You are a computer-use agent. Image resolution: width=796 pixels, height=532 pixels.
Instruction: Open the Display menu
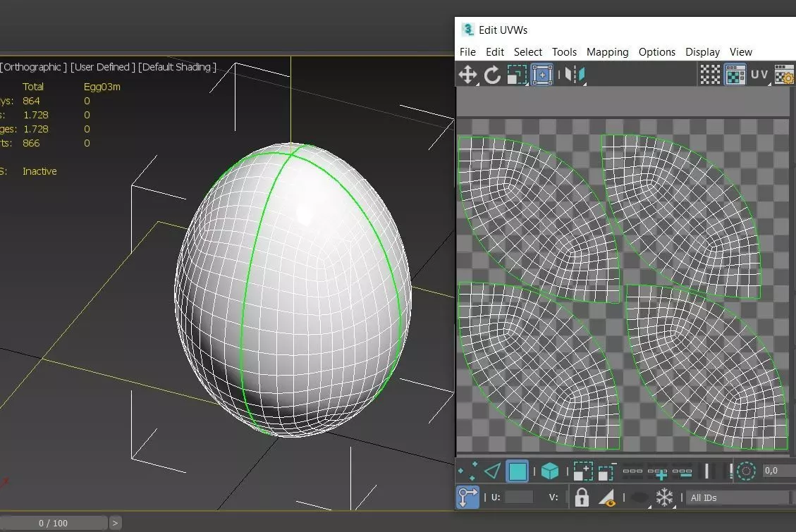click(x=703, y=51)
